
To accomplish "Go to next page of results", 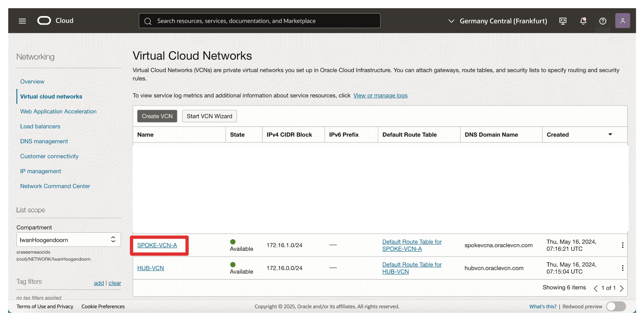I will 622,288.
